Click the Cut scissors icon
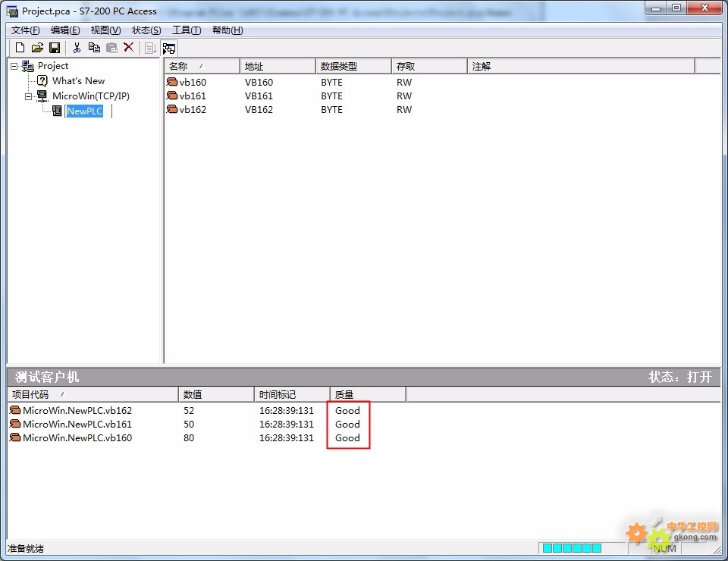728x561 pixels. 77,48
